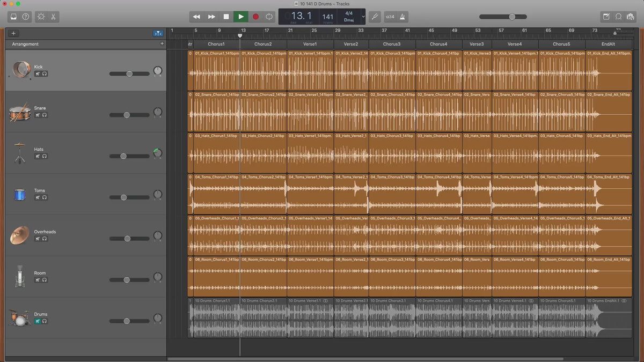This screenshot has width=644, height=362.
Task: Open the Apple Loops browser
Action: click(618, 17)
